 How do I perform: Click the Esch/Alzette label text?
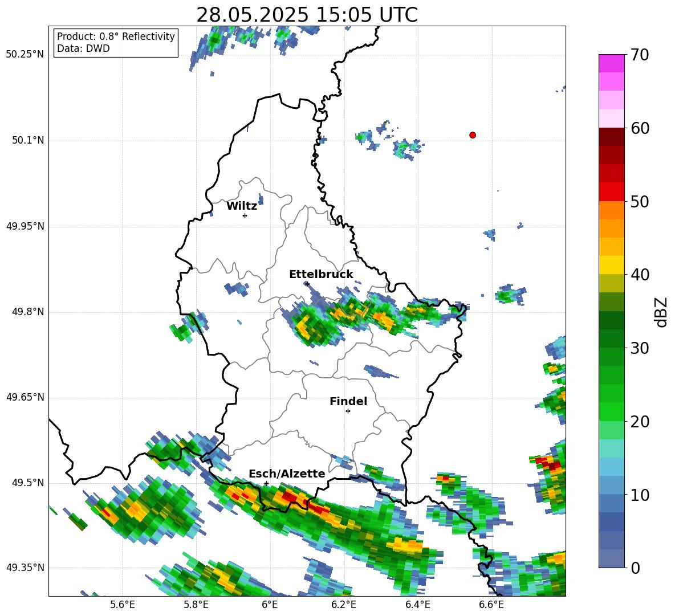pyautogui.click(x=287, y=474)
